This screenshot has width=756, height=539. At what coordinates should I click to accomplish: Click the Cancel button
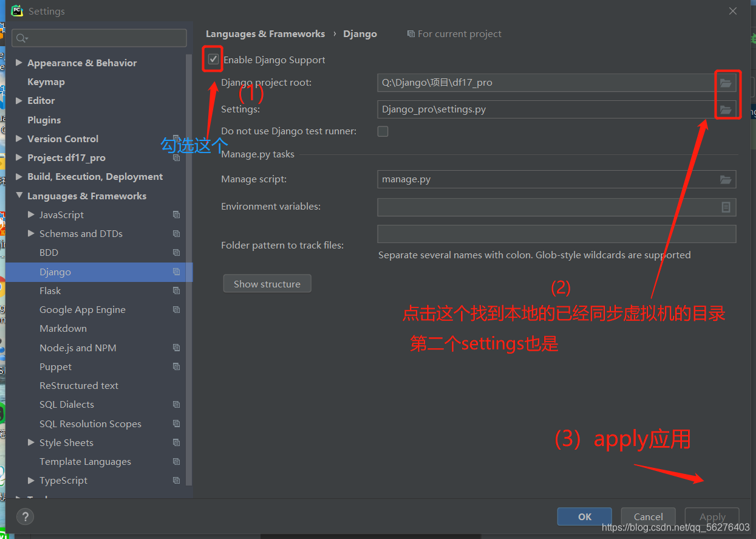click(649, 517)
